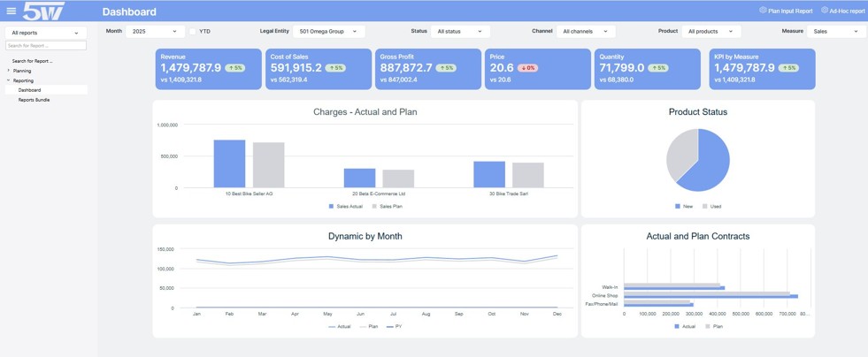Select Dashboard in the sidebar tree
The width and height of the screenshot is (868, 357).
click(x=29, y=90)
